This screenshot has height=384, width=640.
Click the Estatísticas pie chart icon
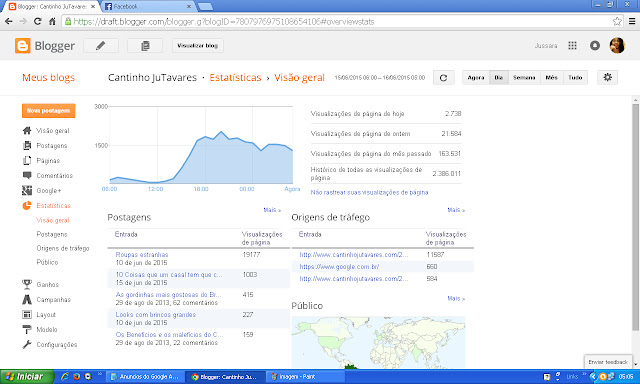tap(27, 205)
